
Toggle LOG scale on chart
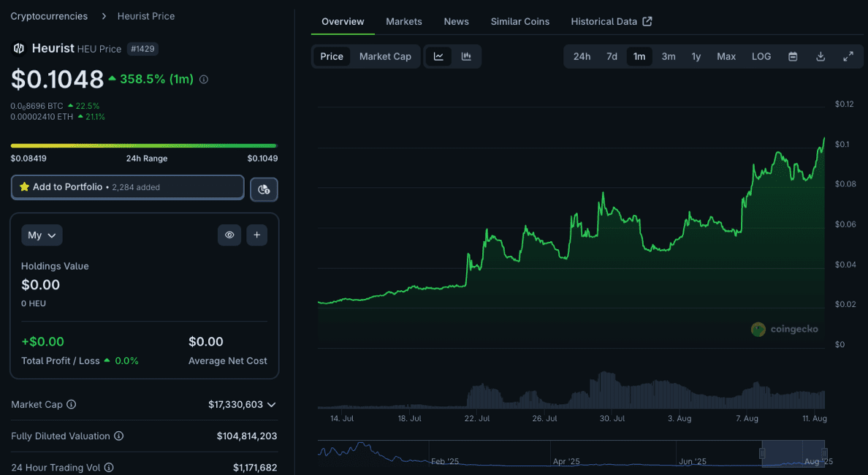[x=761, y=56]
